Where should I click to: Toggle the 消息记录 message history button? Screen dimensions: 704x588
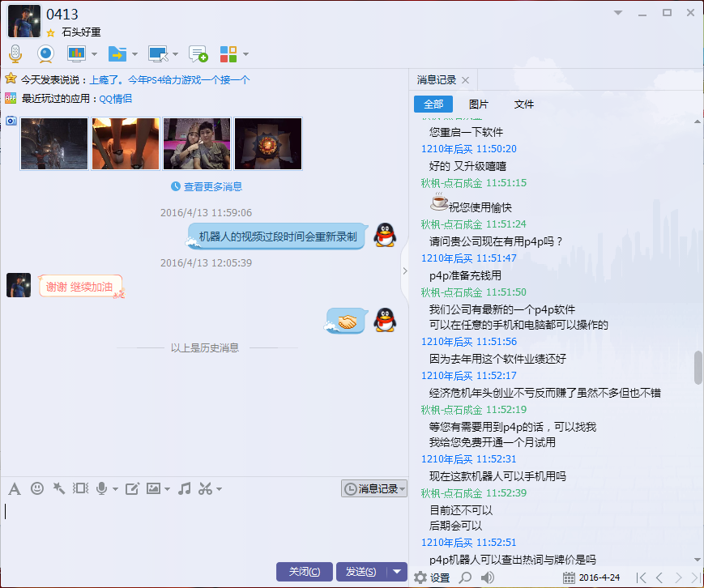(x=374, y=489)
